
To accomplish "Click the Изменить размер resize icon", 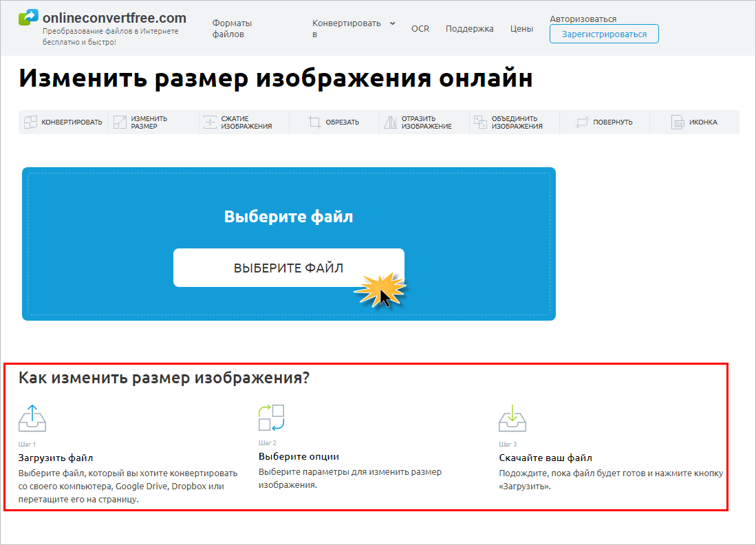I will coord(120,122).
